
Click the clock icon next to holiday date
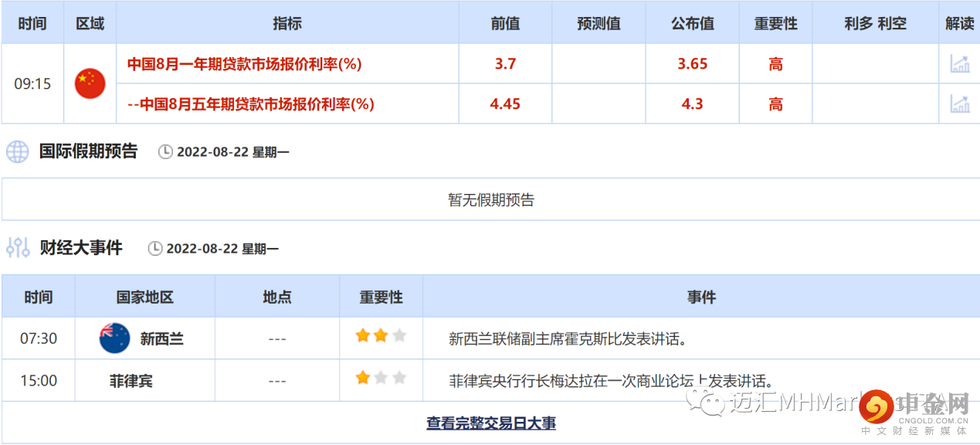click(165, 151)
